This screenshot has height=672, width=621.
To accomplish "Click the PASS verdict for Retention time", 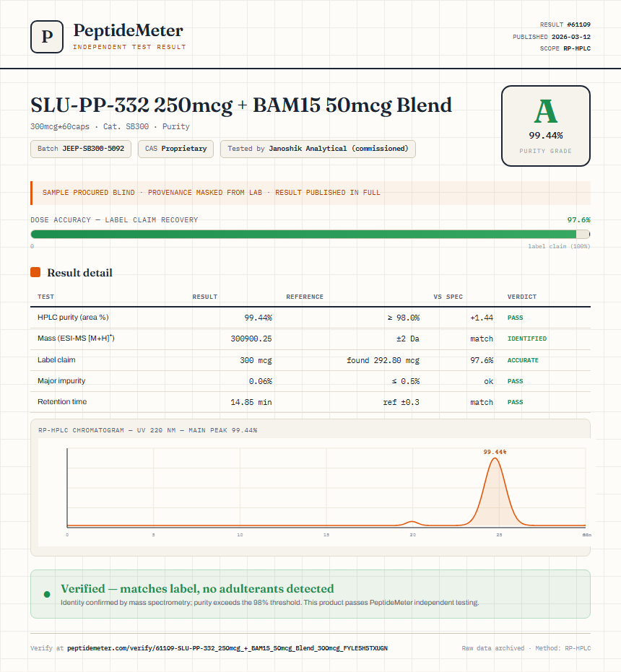I will tap(515, 402).
